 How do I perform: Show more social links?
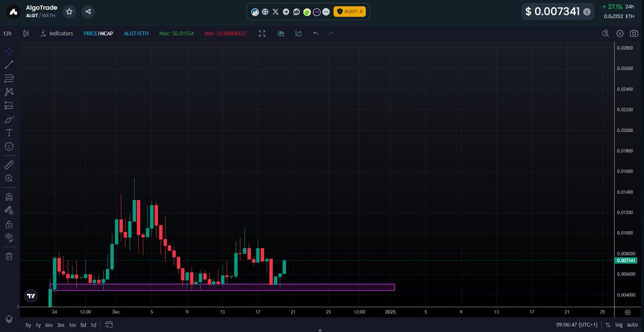(326, 11)
